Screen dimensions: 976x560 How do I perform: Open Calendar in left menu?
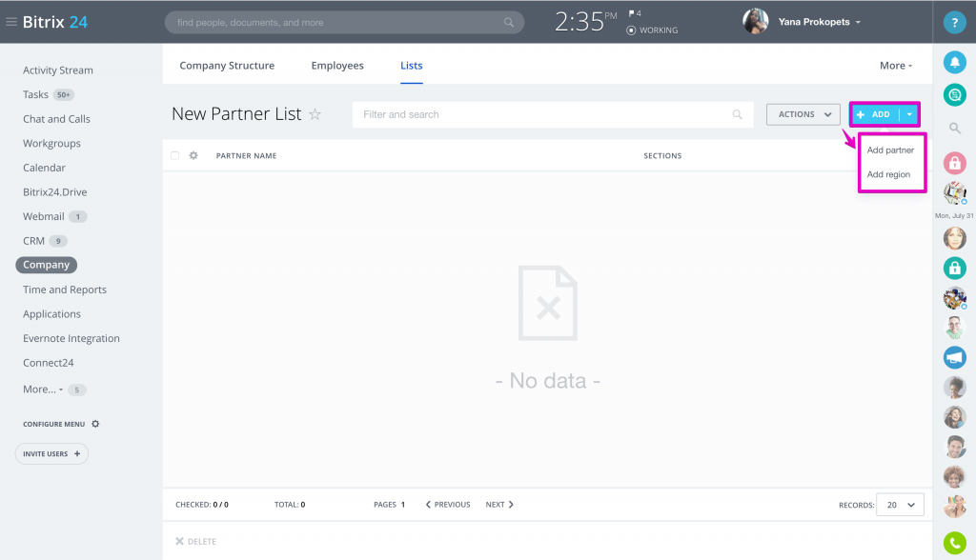click(44, 168)
